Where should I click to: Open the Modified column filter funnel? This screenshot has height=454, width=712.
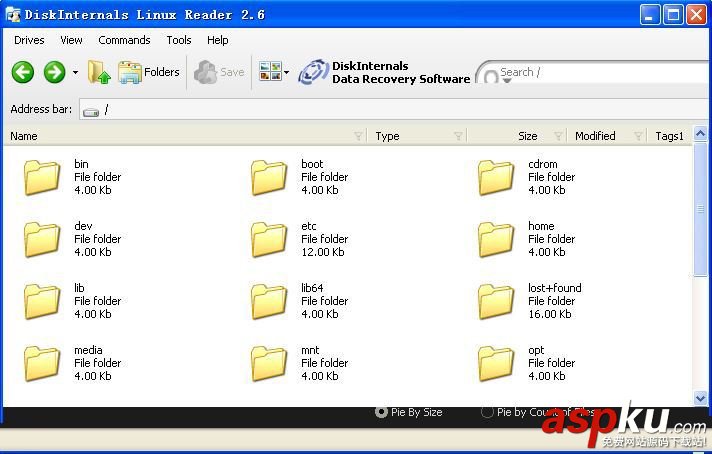coord(638,136)
